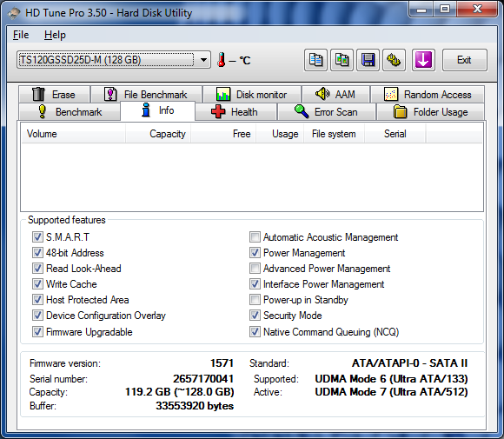
Task: Open the Folder Usage tab
Action: coord(430,112)
